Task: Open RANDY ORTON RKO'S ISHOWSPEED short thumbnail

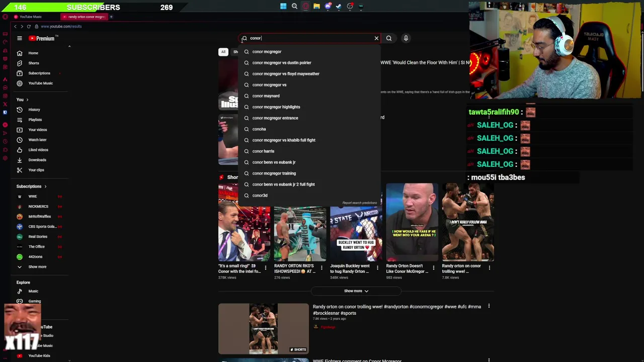Action: coord(300,222)
